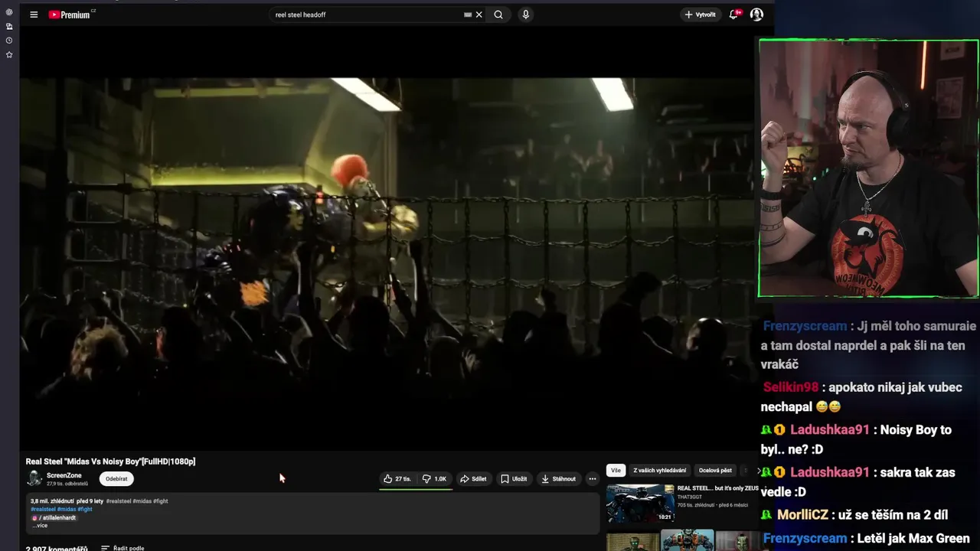Click the second browser sidebar icon below the top
This screenshot has height=551, width=980.
click(x=9, y=26)
